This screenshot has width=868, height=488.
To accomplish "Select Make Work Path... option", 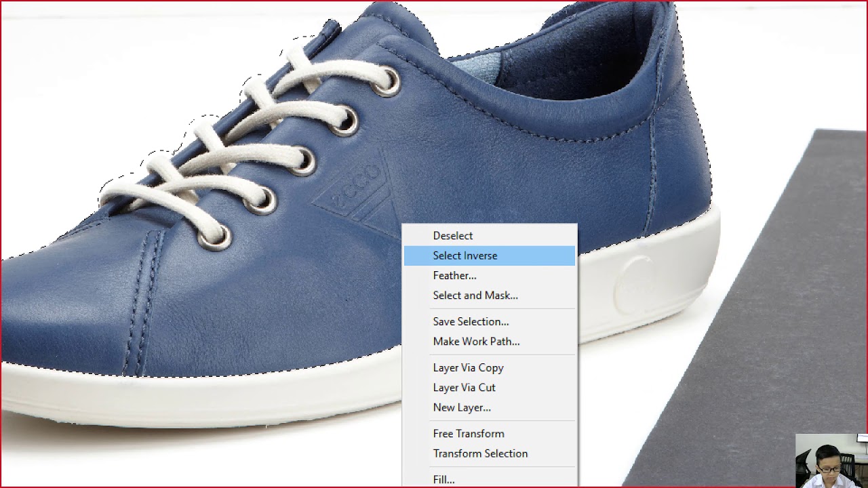I will (x=489, y=341).
